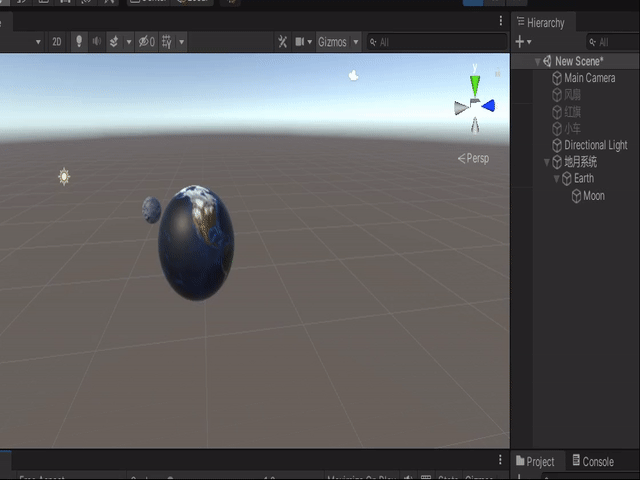Select 风扇 object in Hierarchy
The height and width of the screenshot is (480, 640).
pyautogui.click(x=572, y=95)
